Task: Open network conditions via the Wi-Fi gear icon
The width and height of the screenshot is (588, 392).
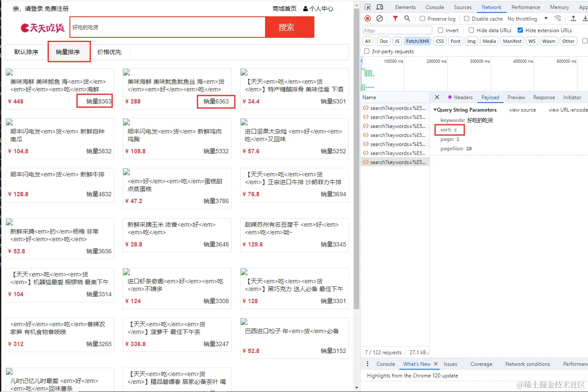Action: point(558,18)
